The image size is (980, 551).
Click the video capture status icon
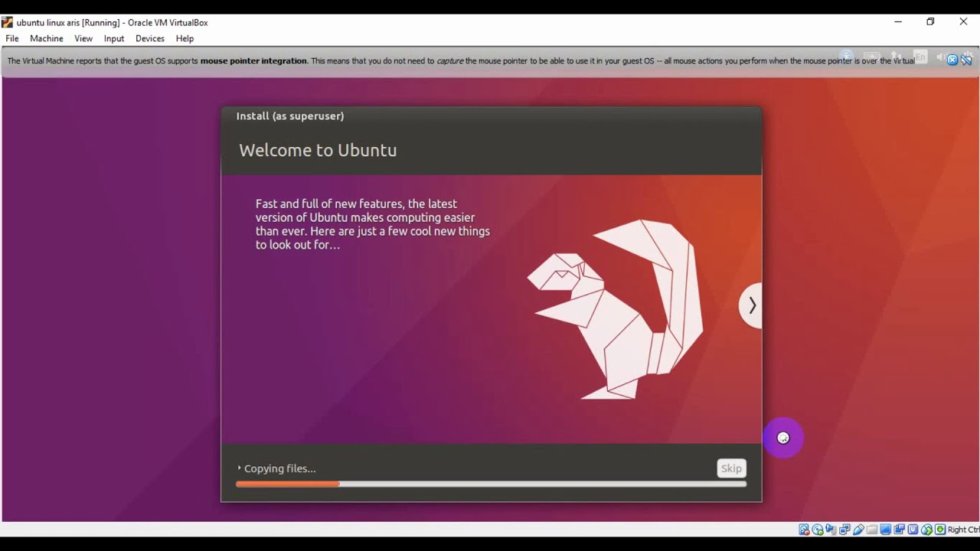899,530
